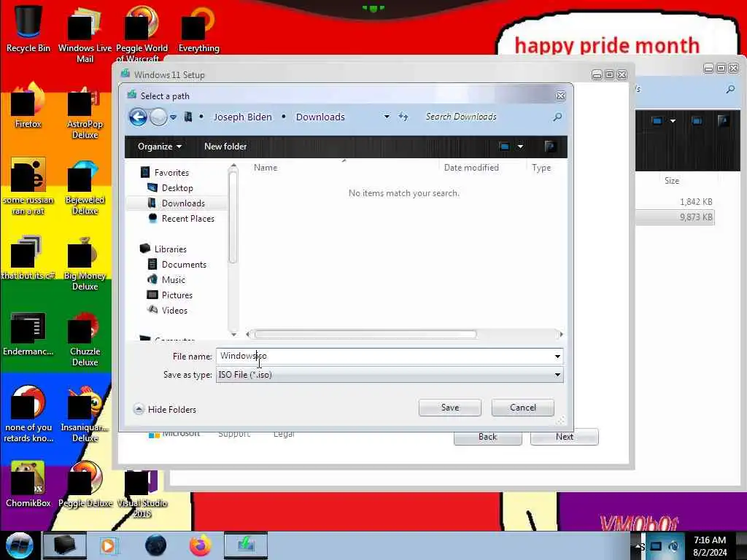Image resolution: width=747 pixels, height=560 pixels.
Task: Open Visual Studio 2015 desktop icon
Action: (x=142, y=493)
